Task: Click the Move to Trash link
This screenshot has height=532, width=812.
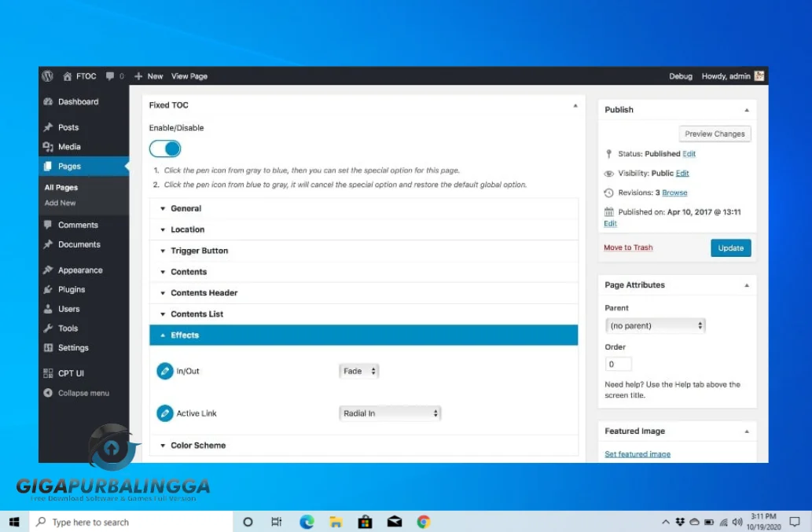Action: tap(628, 248)
